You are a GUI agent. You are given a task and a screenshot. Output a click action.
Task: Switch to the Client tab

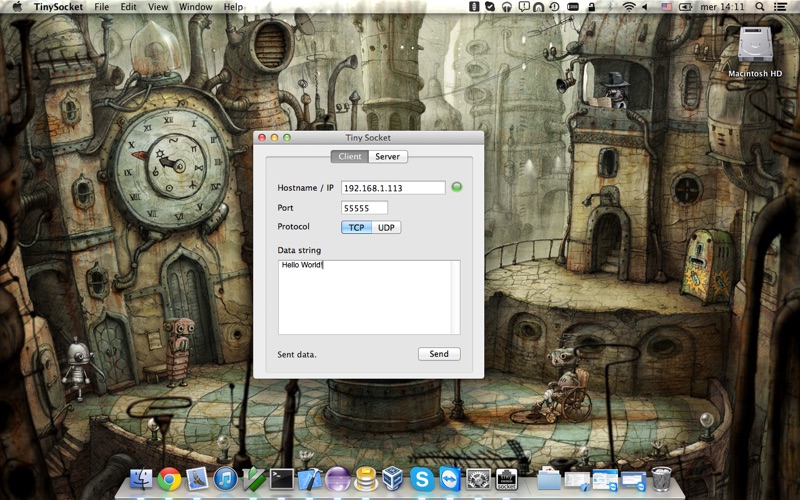349,157
